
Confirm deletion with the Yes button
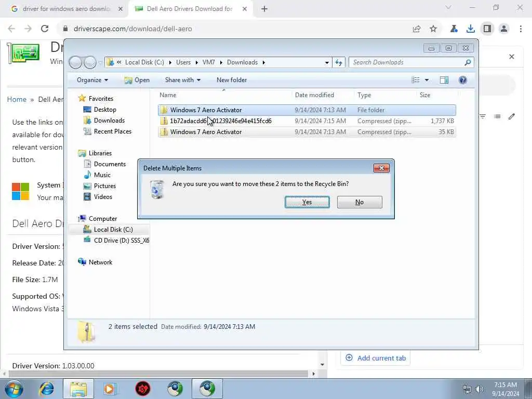[x=307, y=202]
